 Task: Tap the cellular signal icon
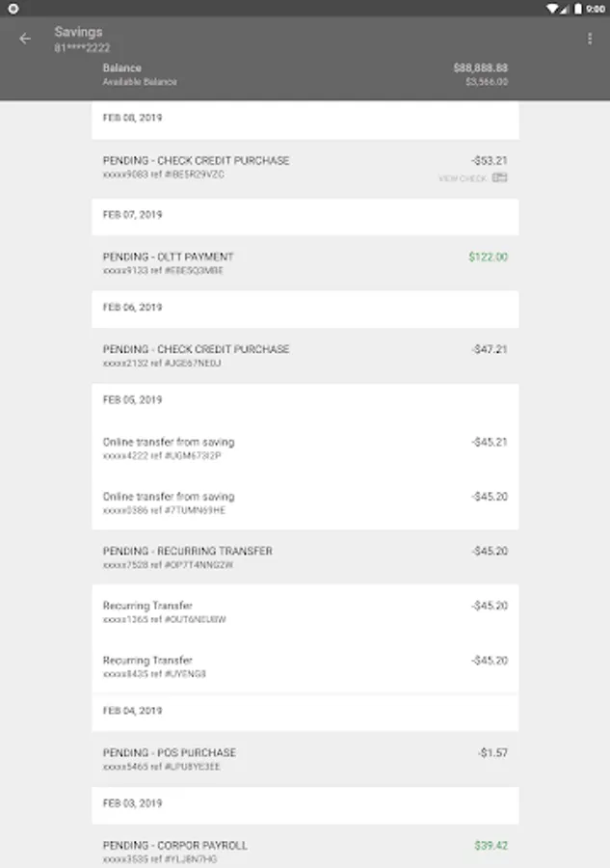[x=565, y=8]
